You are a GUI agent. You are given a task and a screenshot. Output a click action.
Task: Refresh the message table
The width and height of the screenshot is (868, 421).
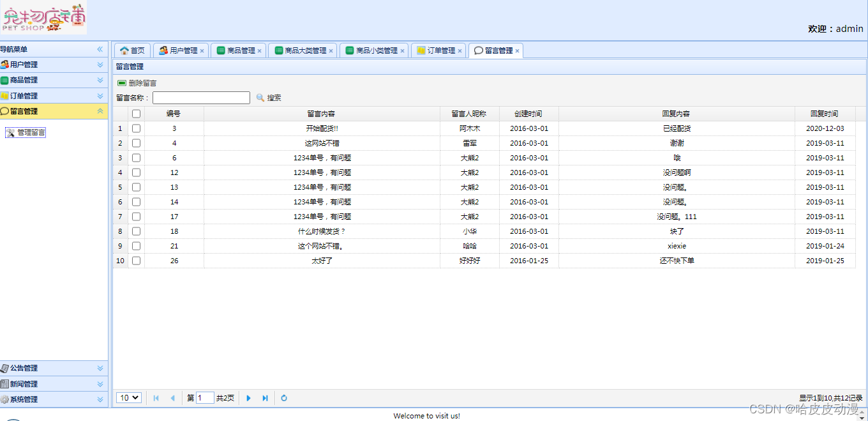[x=284, y=398]
